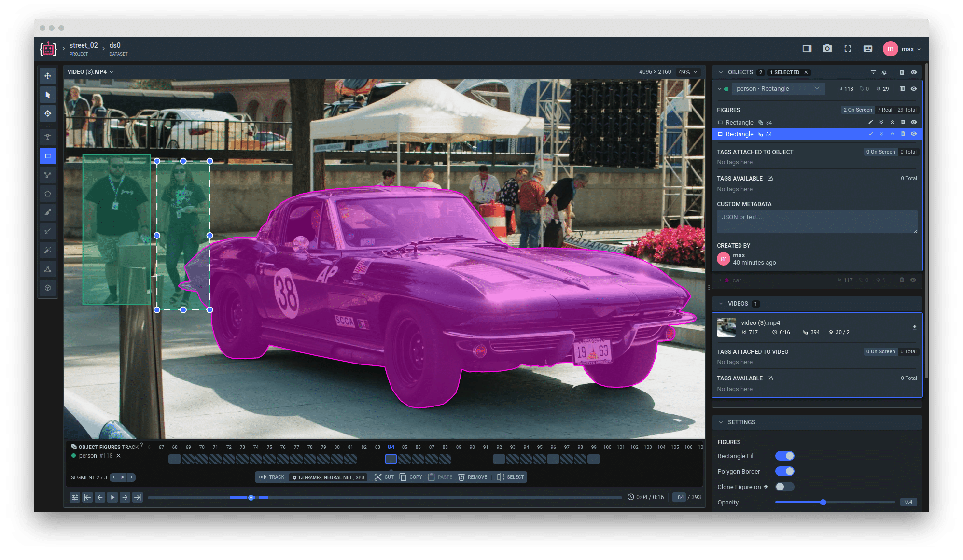Click the COPY button

tap(411, 477)
